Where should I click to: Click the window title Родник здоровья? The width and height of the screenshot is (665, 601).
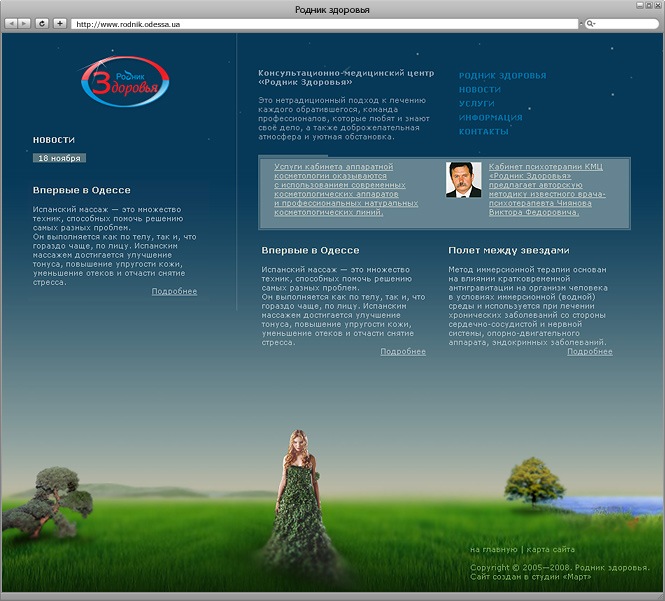pos(332,10)
